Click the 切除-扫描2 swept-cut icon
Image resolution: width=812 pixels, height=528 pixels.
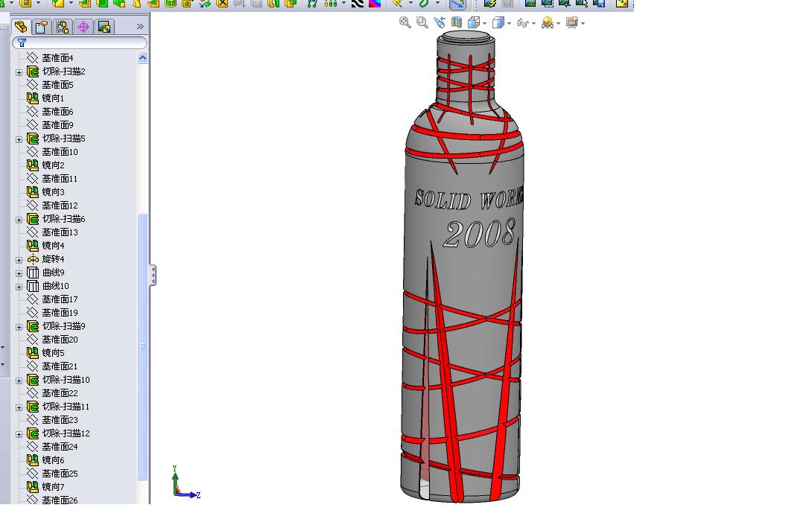coord(33,71)
